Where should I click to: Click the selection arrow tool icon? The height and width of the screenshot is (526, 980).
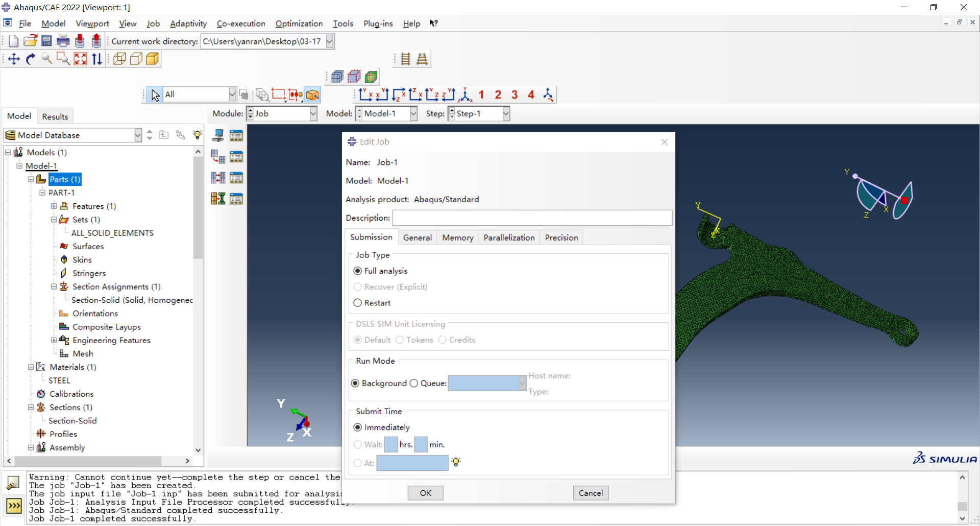(155, 95)
